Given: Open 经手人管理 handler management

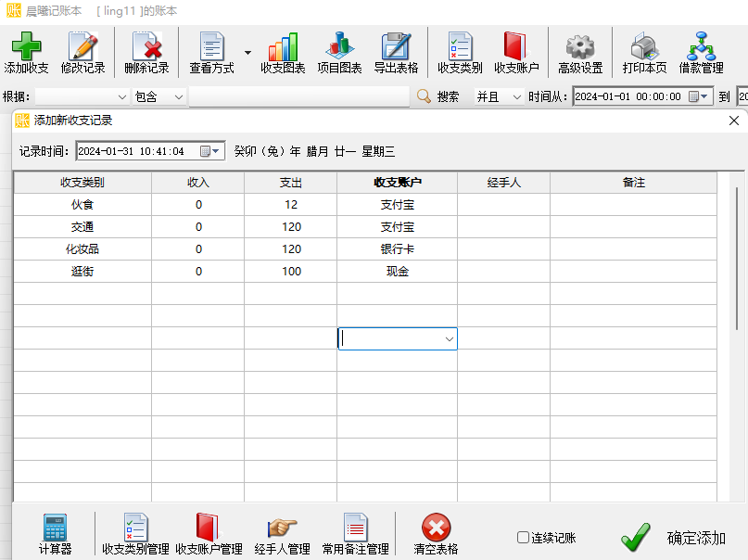Looking at the screenshot, I should [282, 531].
